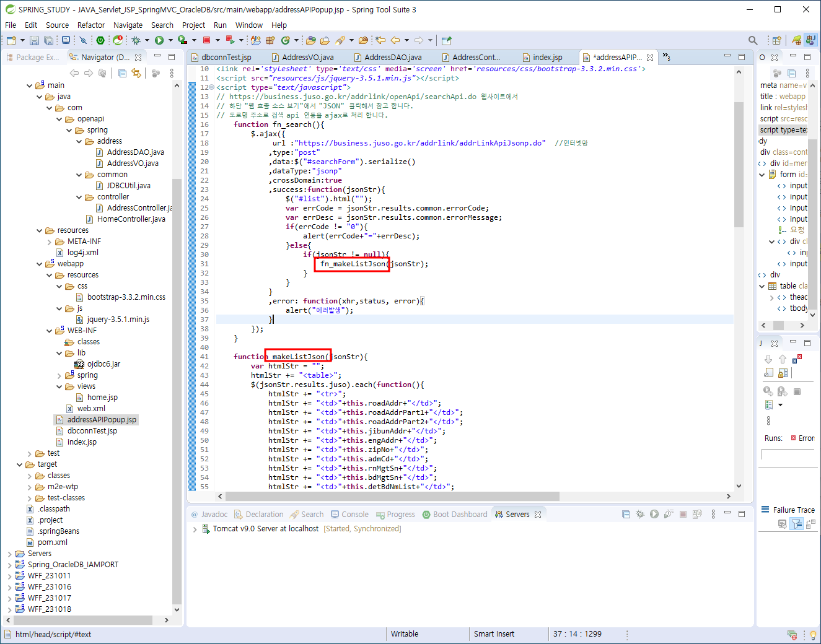Expand the META-INF folder

pos(49,241)
